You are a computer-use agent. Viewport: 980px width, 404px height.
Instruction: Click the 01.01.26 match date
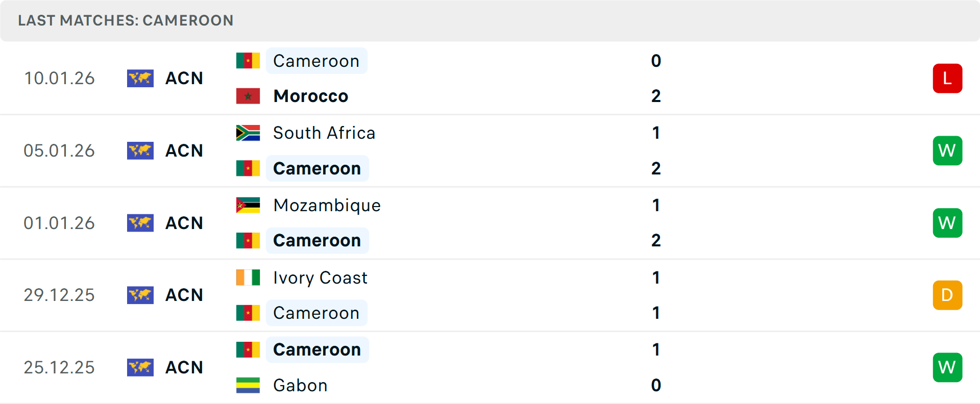click(x=59, y=223)
